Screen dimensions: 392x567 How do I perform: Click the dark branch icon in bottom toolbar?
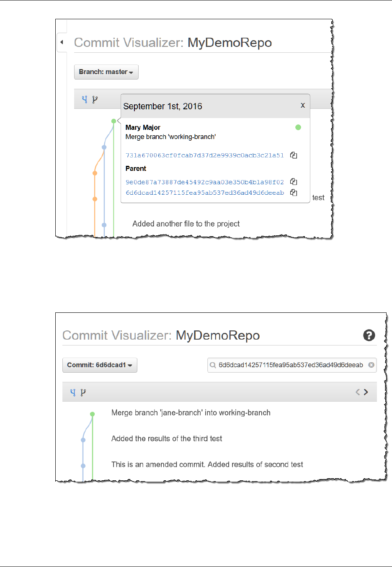point(83,392)
